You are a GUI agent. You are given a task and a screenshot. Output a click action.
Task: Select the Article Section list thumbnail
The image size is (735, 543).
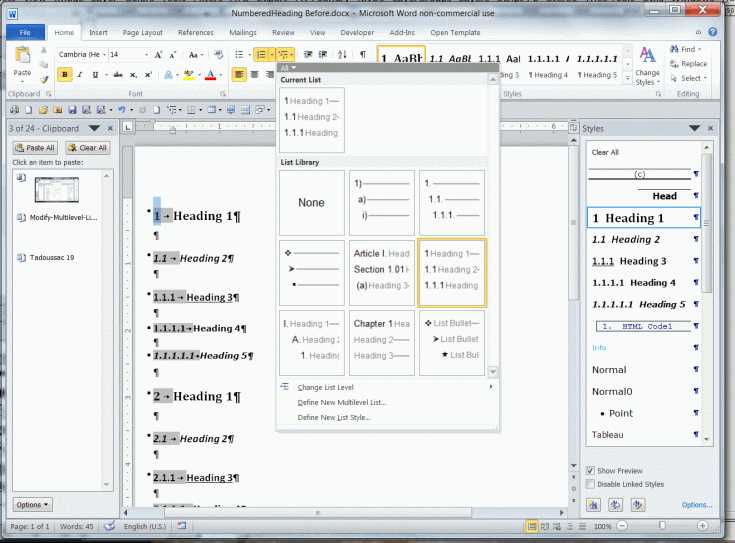(x=382, y=273)
